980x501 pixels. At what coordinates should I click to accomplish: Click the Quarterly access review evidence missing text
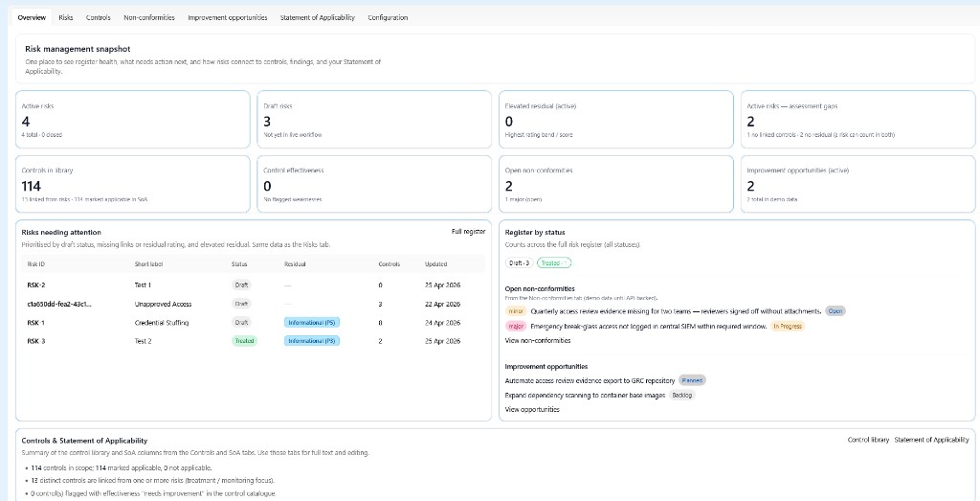tap(676, 311)
